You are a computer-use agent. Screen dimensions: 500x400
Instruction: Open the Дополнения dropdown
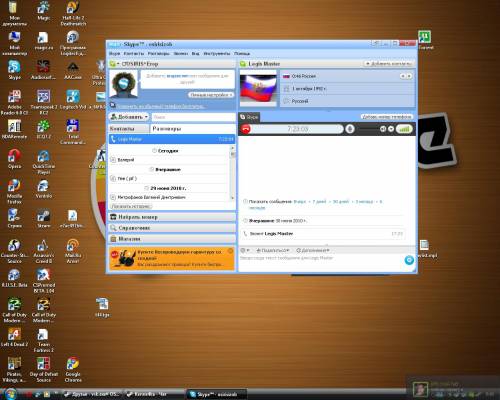[313, 250]
